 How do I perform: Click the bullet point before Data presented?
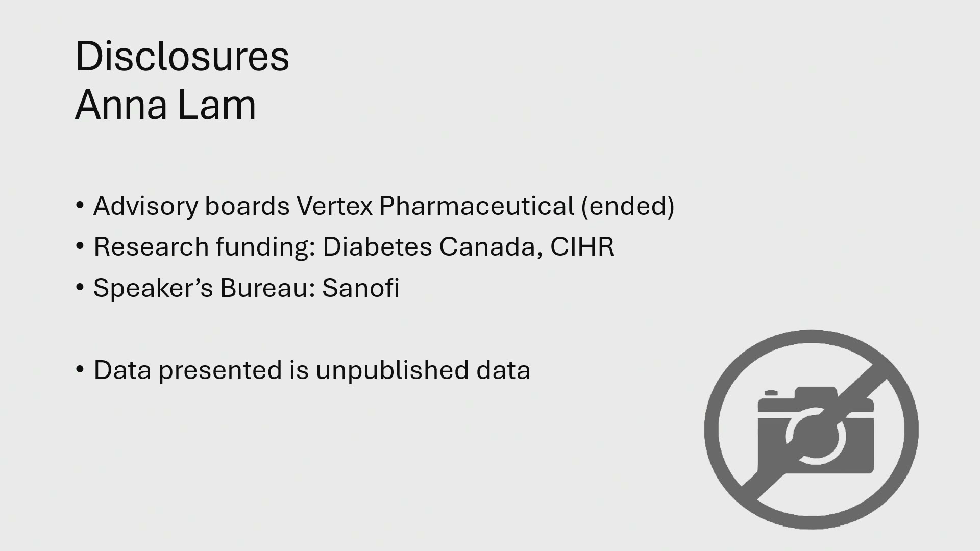click(x=79, y=369)
